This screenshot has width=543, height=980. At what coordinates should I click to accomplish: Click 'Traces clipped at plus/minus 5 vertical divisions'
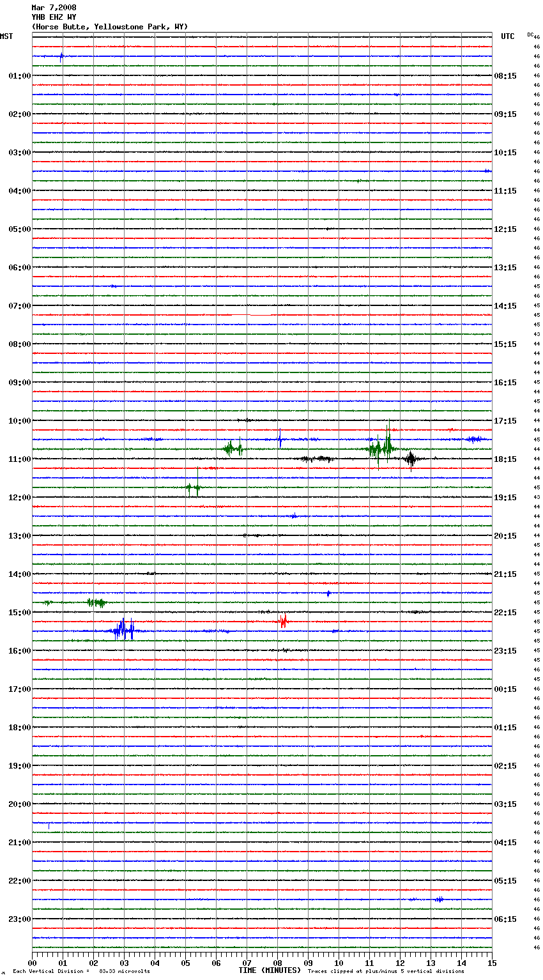pyautogui.click(x=386, y=971)
